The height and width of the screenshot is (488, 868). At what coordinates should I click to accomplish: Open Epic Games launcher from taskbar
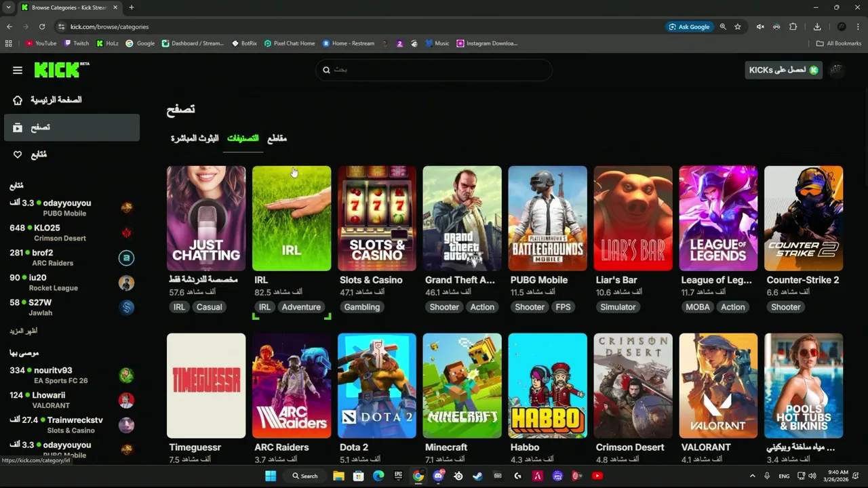click(x=398, y=476)
